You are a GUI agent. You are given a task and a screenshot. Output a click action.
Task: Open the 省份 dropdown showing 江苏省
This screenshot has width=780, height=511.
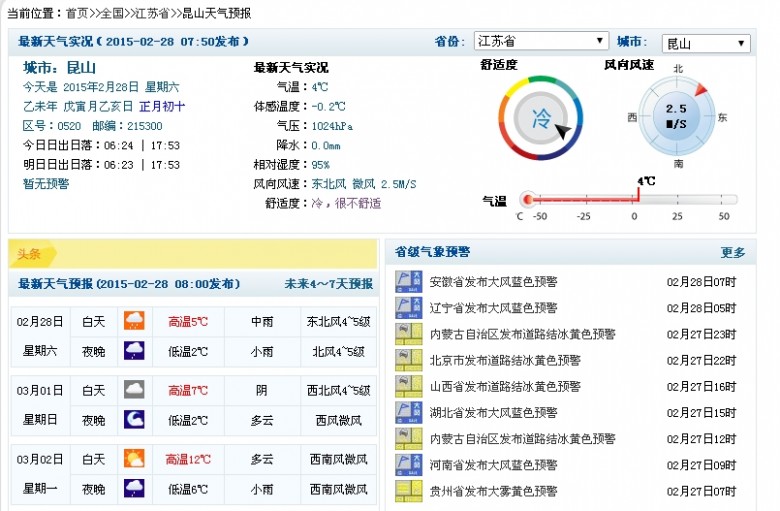point(540,41)
